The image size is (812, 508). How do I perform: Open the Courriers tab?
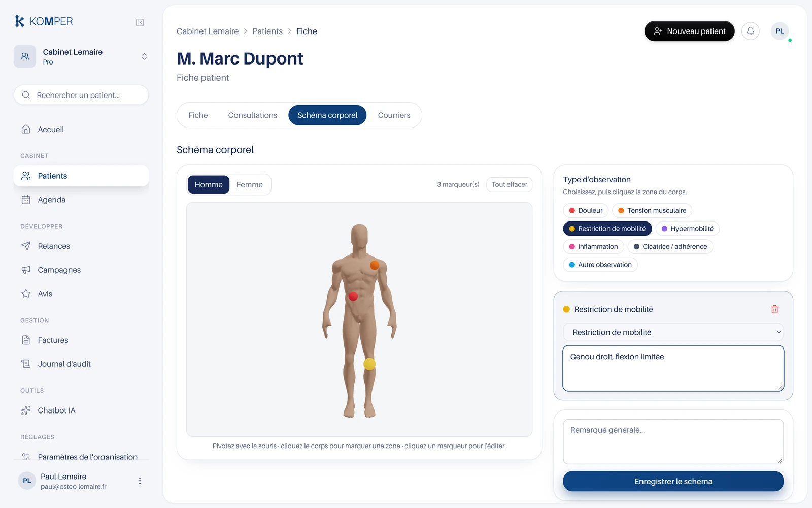[x=394, y=115]
